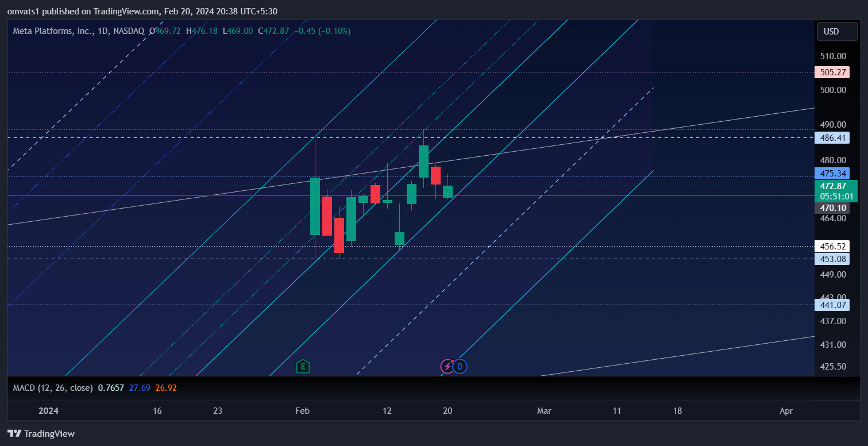
Task: Click the 23 date on the time axis
Action: pyautogui.click(x=218, y=411)
